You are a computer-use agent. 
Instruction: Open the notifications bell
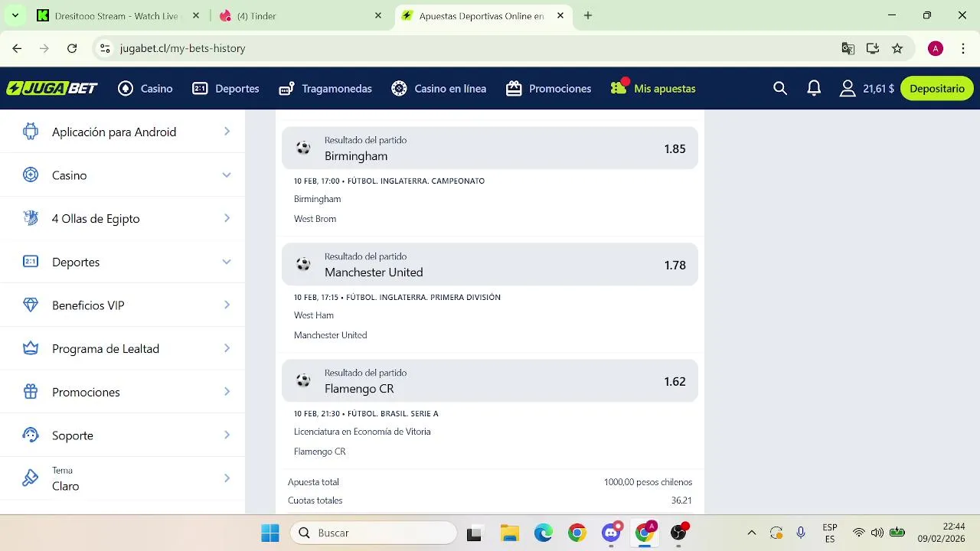tap(814, 89)
